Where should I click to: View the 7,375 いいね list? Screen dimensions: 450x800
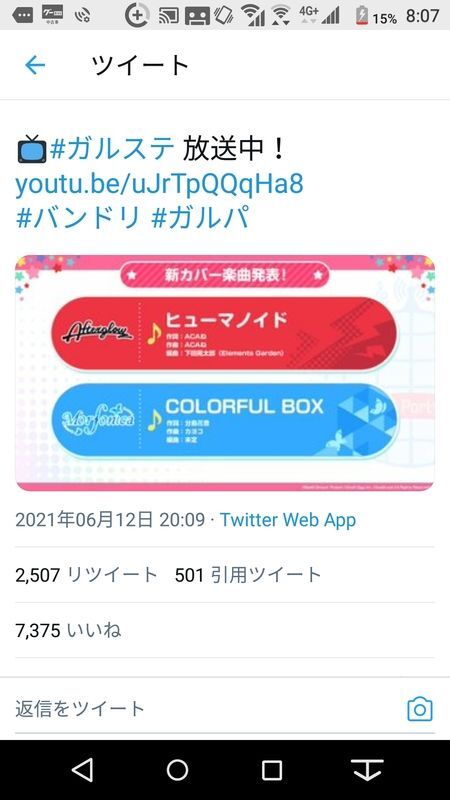tap(68, 631)
